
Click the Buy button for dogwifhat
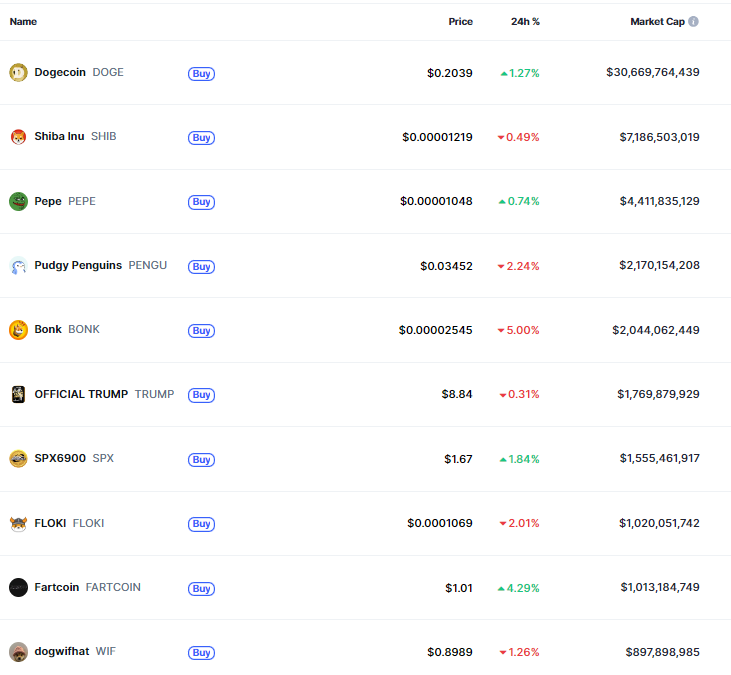[x=201, y=653]
